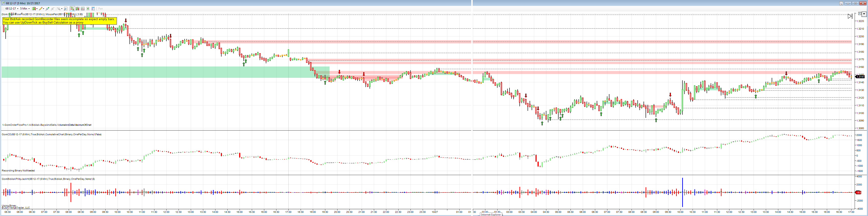
Task: Click the scroll to last bar arrow icon
Action: (850, 16)
